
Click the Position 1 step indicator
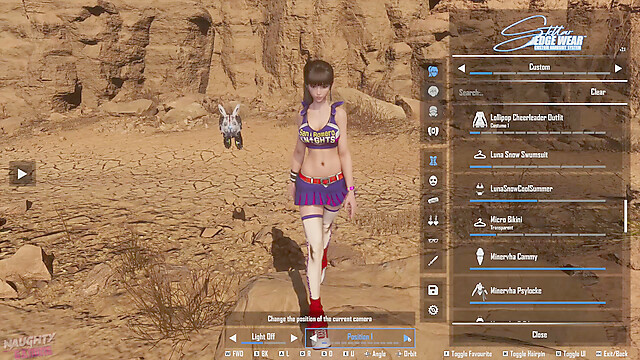[x=360, y=343]
